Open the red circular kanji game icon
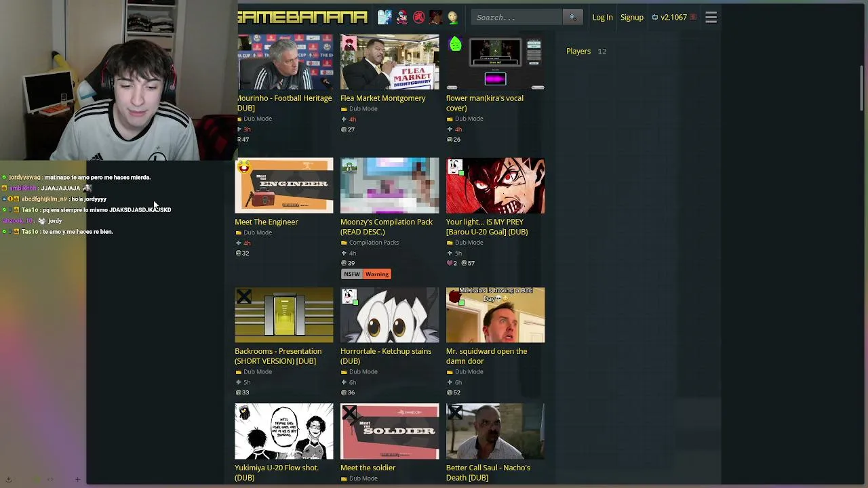Image resolution: width=868 pixels, height=488 pixels. pyautogui.click(x=419, y=17)
